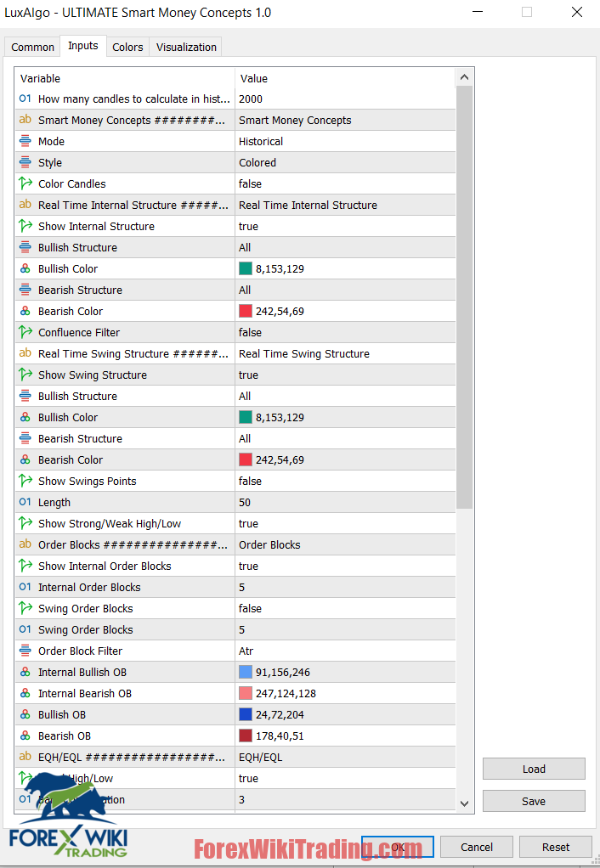Click the integer icon beside How many candles

[25, 99]
